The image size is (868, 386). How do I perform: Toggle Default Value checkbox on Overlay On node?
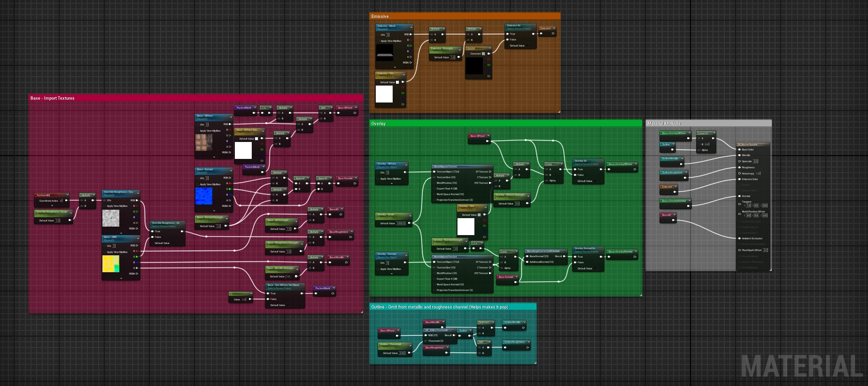(595, 181)
